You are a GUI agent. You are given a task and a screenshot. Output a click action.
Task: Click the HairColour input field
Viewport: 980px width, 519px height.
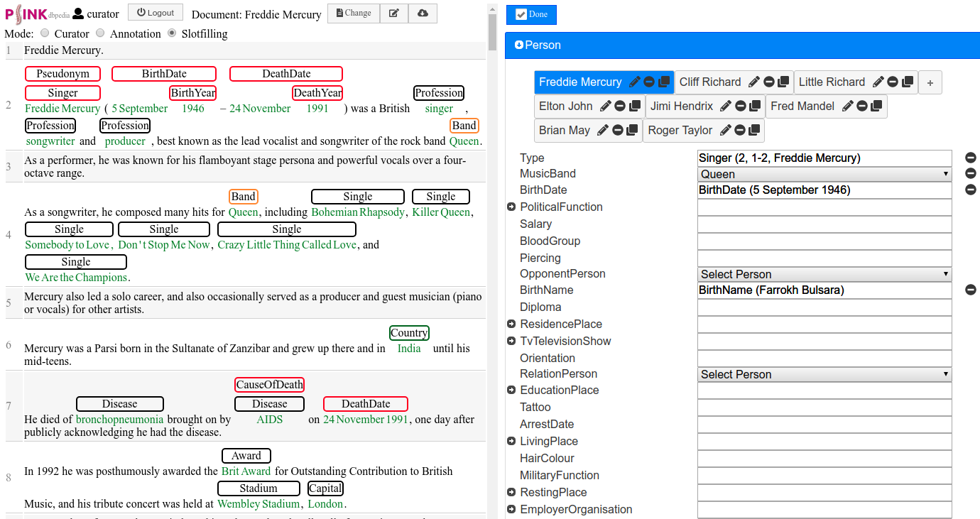[x=824, y=459]
